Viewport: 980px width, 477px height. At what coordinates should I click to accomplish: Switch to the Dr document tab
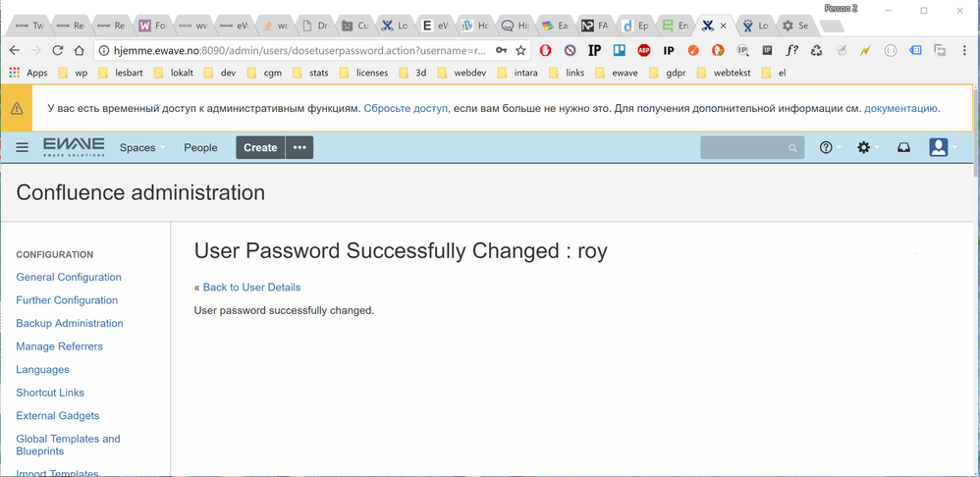[314, 26]
